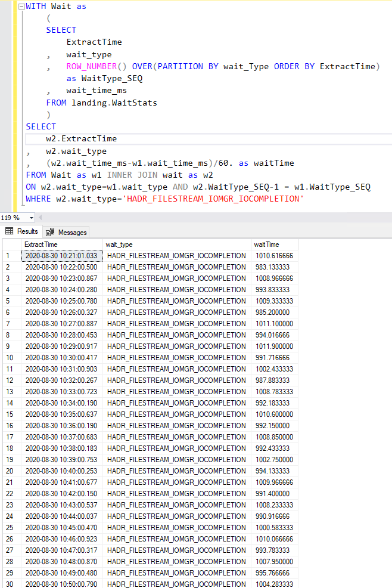The width and height of the screenshot is (392, 588).
Task: Select row 1 via its row number
Action: 8,256
